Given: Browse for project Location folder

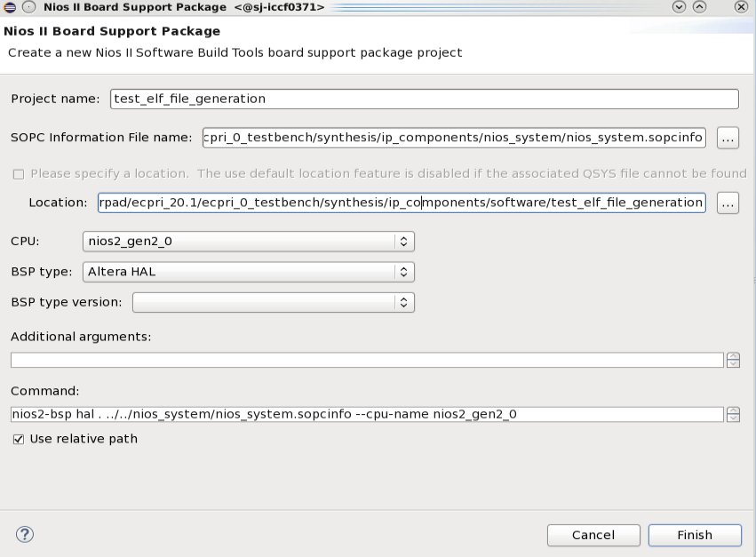Looking at the screenshot, I should pos(728,203).
